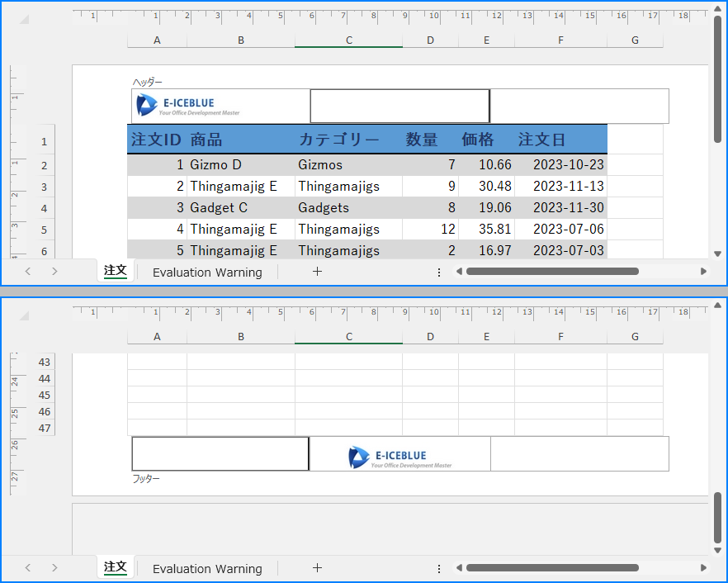The image size is (728, 583).
Task: Click the previous sheet arrow in bottom window
Action: [28, 567]
